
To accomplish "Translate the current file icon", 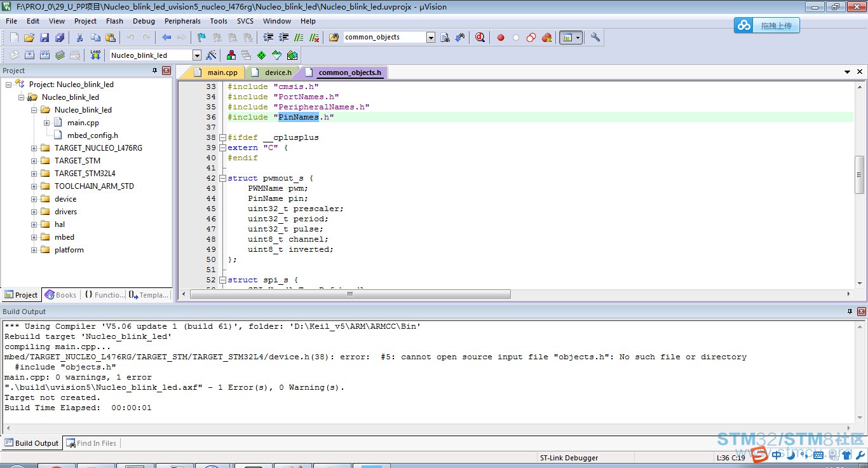I will click(14, 55).
